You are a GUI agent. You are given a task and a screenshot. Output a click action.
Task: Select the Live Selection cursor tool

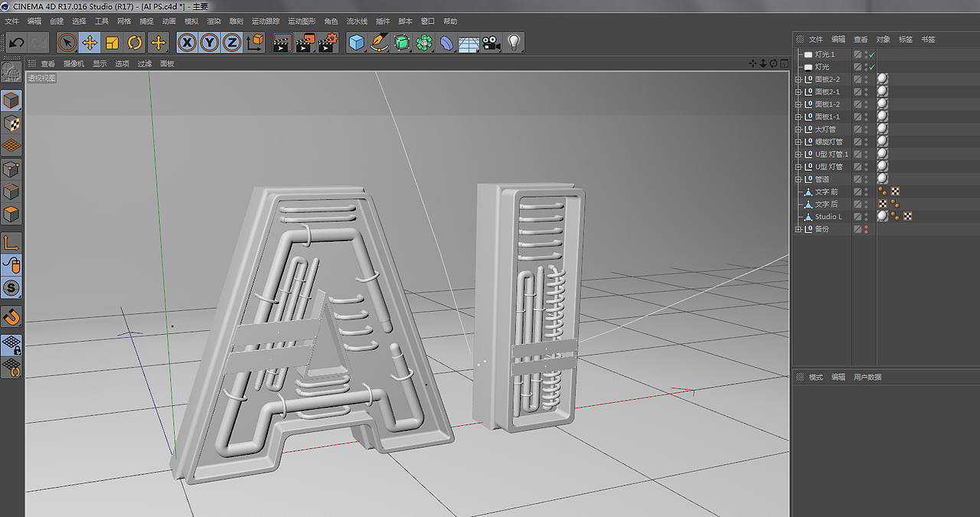click(67, 43)
